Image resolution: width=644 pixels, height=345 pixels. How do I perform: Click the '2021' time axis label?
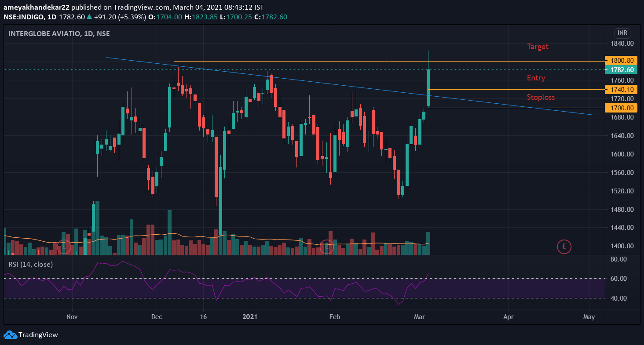250,316
